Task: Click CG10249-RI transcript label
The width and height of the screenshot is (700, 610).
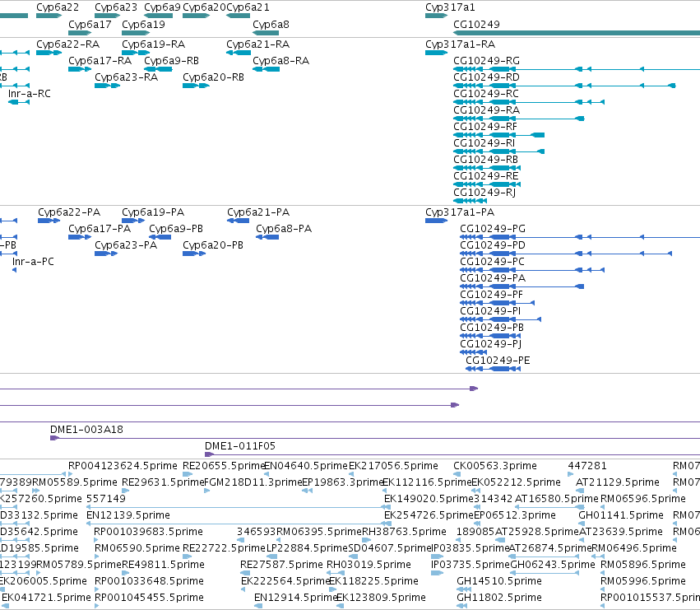Action: (x=484, y=143)
